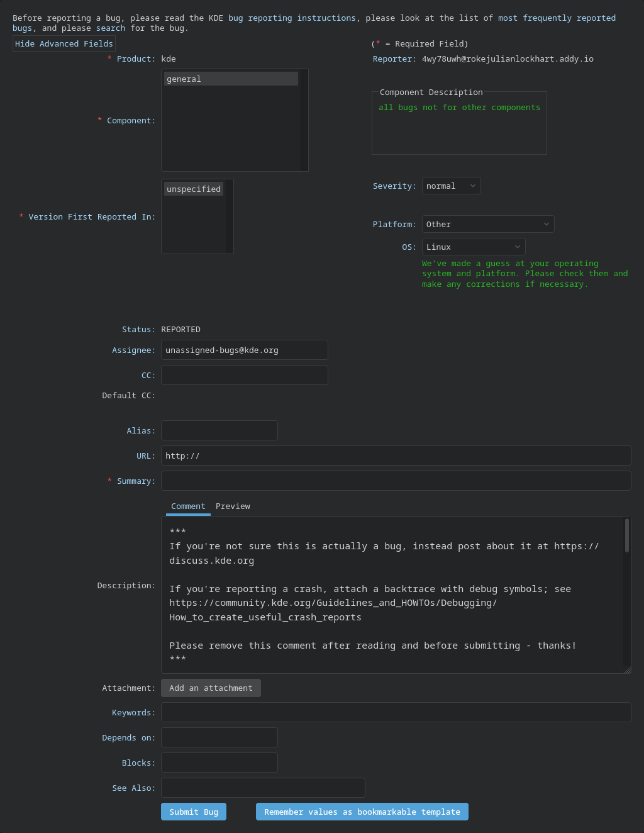
Task: Switch to the Comment tab
Action: pyautogui.click(x=188, y=506)
